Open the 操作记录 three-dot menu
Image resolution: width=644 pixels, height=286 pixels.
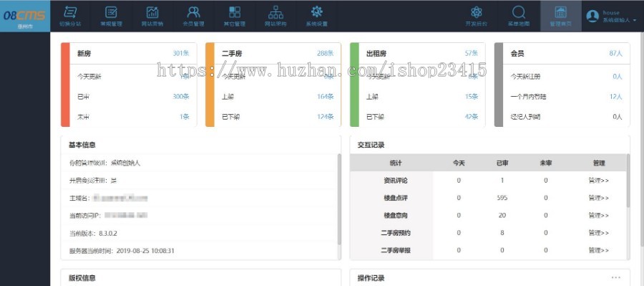(616, 278)
